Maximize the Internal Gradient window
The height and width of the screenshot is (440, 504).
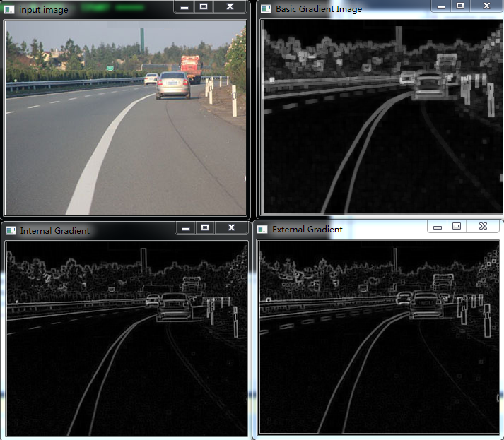205,228
